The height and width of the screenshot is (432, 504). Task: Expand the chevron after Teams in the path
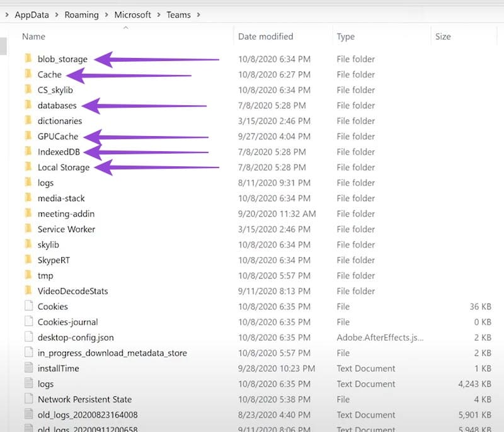198,14
